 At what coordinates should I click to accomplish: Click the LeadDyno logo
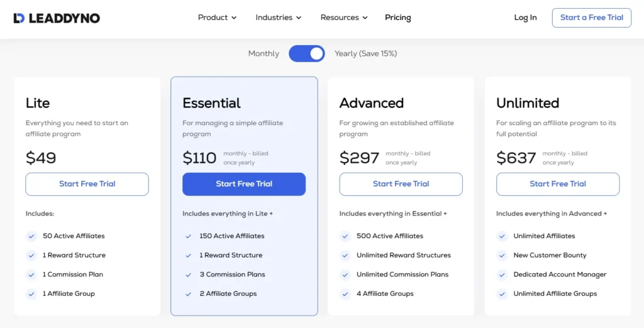57,18
